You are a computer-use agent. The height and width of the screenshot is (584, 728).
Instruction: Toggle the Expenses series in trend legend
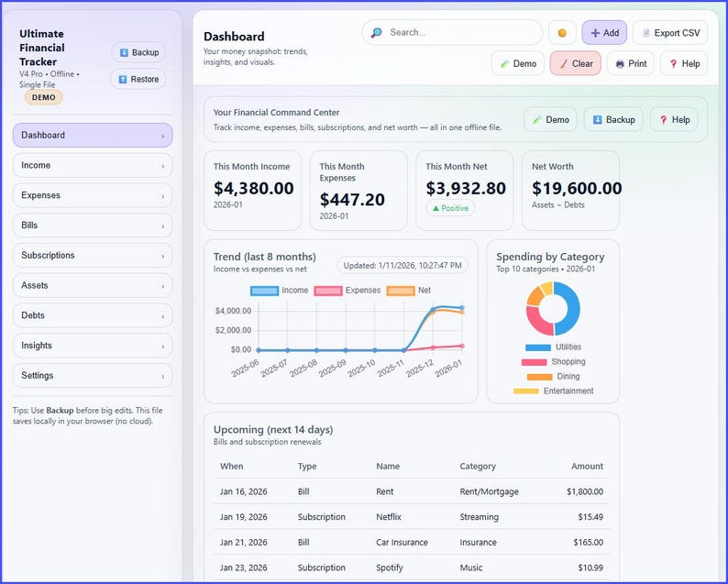pyautogui.click(x=347, y=291)
